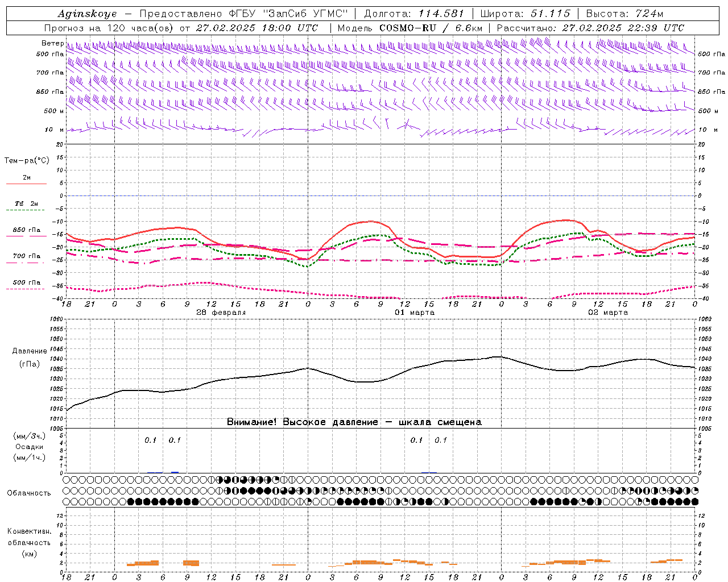
Task: Click the 28 февраля date label
Action: (x=221, y=313)
